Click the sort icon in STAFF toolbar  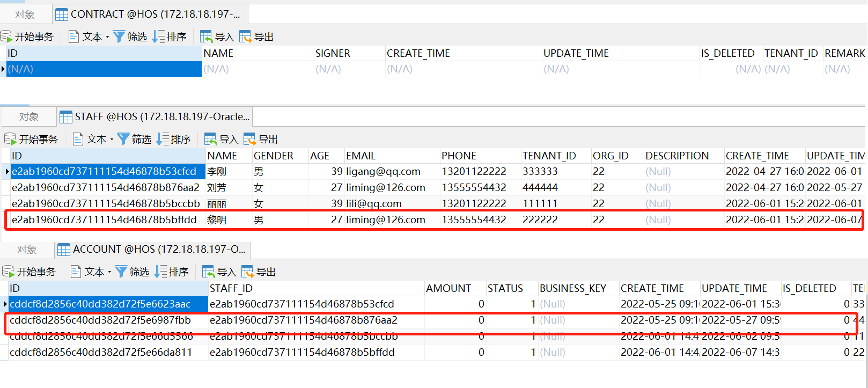point(163,139)
